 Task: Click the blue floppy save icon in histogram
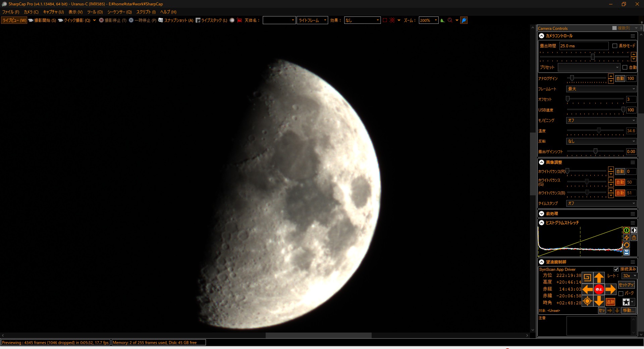(x=626, y=252)
